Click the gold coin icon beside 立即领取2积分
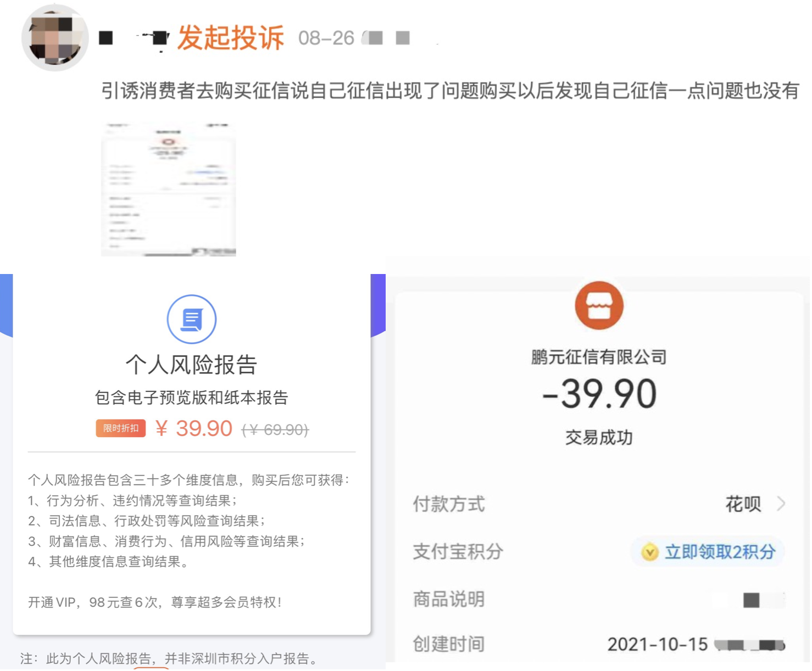Viewport: 812px width, 671px height. (x=649, y=551)
